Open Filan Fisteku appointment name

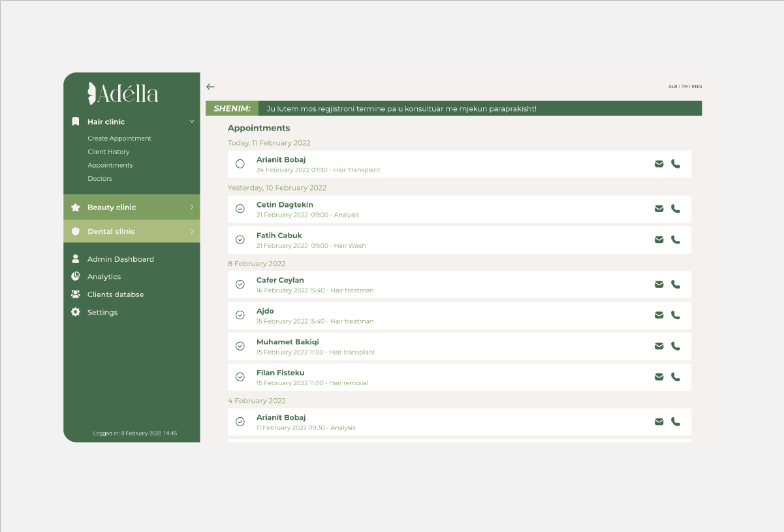tap(281, 373)
